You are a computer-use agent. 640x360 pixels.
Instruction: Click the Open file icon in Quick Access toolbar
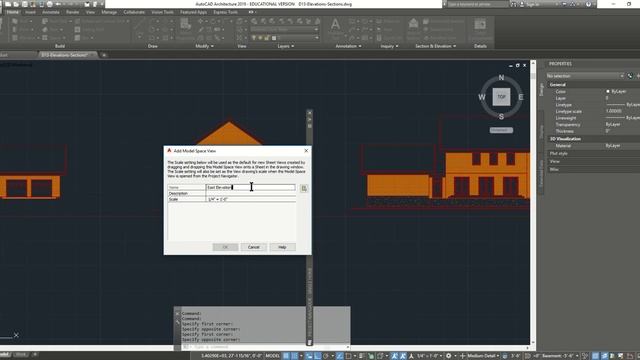[16, 4]
